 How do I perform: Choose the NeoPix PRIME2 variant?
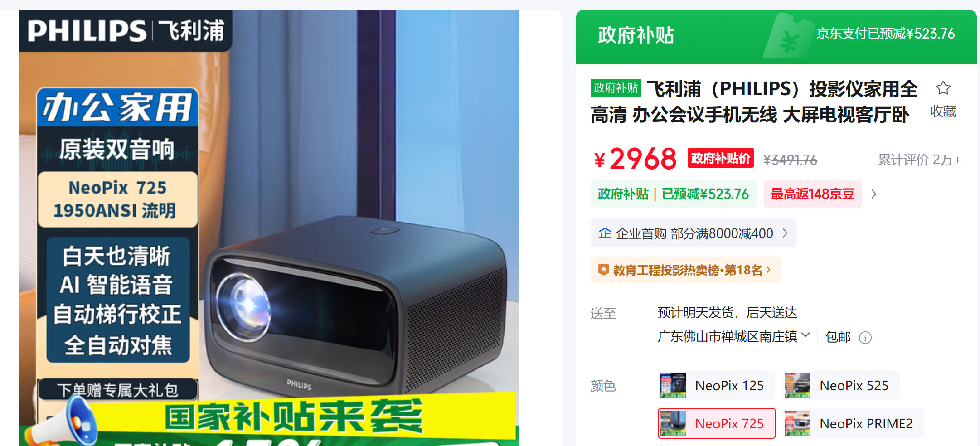(853, 423)
